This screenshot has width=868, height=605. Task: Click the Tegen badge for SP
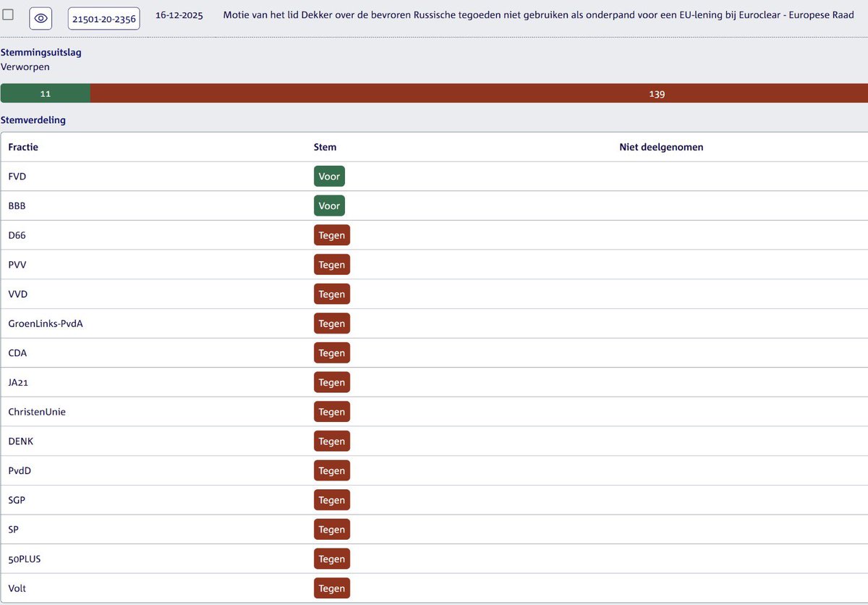click(332, 530)
